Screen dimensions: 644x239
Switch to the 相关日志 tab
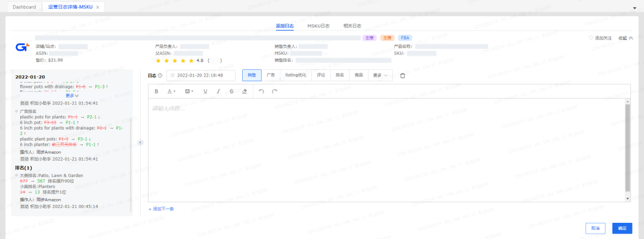352,26
